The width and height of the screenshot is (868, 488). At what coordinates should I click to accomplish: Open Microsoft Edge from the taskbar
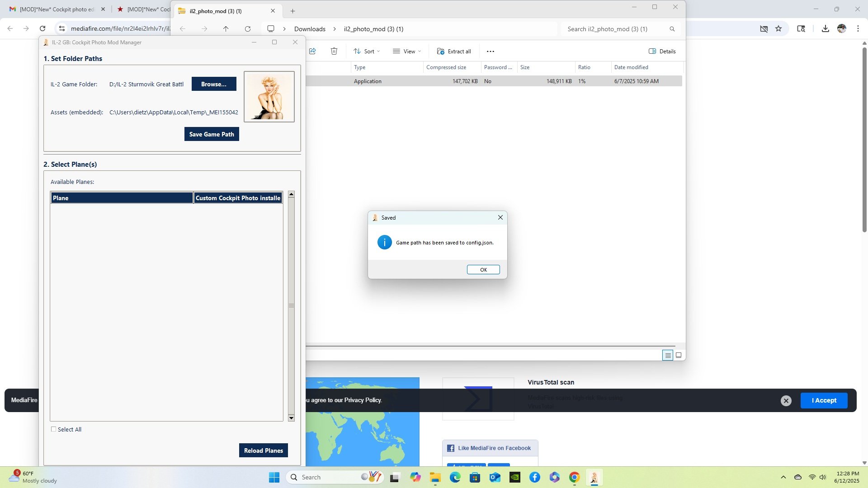(455, 477)
